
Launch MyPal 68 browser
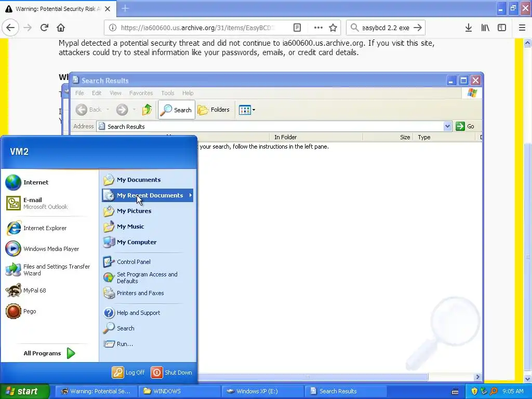point(26,290)
